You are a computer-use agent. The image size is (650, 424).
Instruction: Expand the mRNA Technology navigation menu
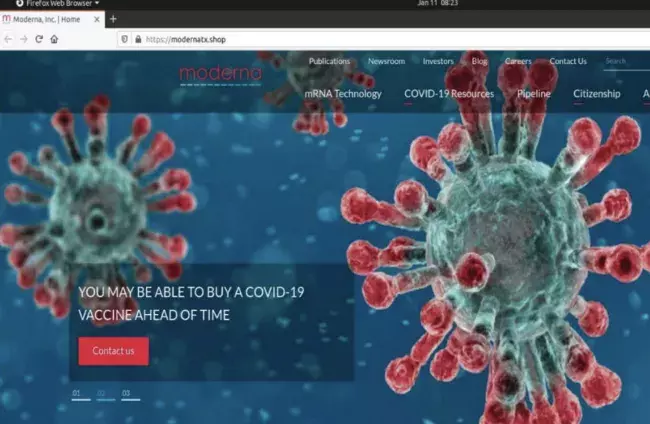point(343,94)
